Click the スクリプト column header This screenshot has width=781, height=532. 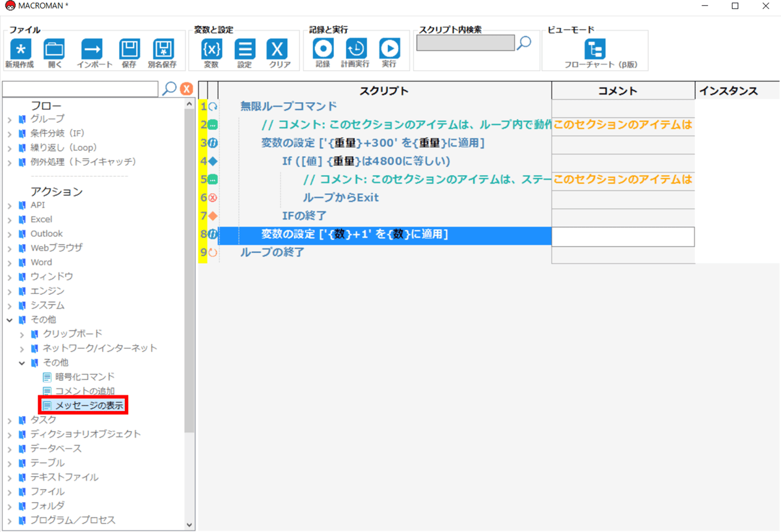(385, 91)
